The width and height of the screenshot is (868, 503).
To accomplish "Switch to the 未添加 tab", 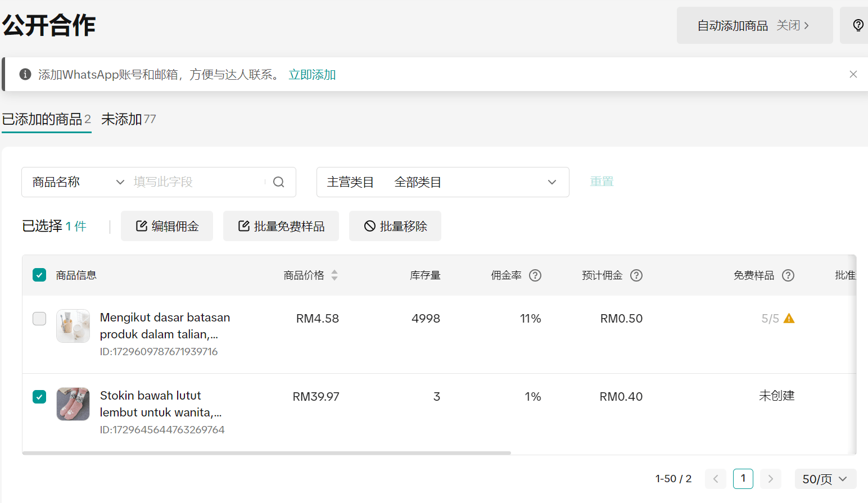I will (x=128, y=119).
